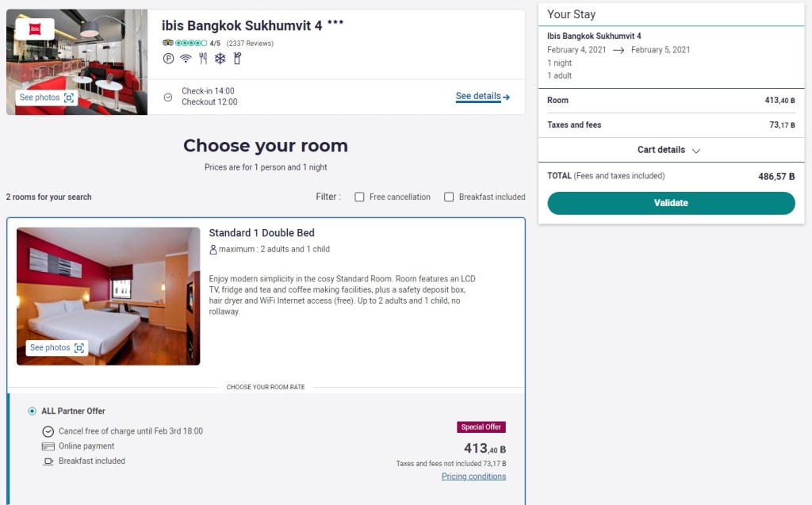Click the parking amenity icon
The width and height of the screenshot is (812, 505).
click(168, 58)
